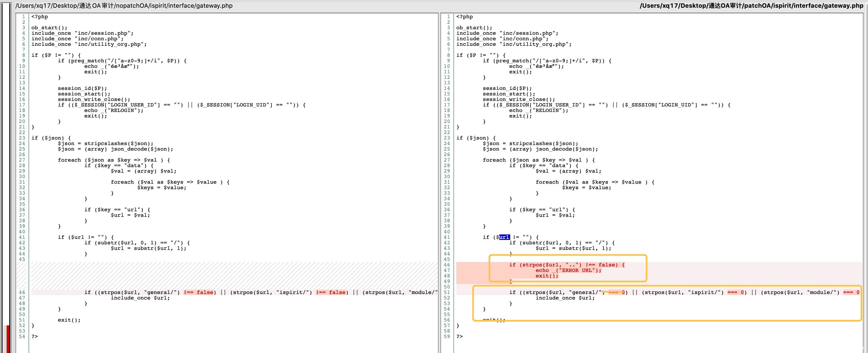Viewport: 868px width, 353px height.
Task: Click the include_once $url line in right pane
Action: pyautogui.click(x=565, y=298)
